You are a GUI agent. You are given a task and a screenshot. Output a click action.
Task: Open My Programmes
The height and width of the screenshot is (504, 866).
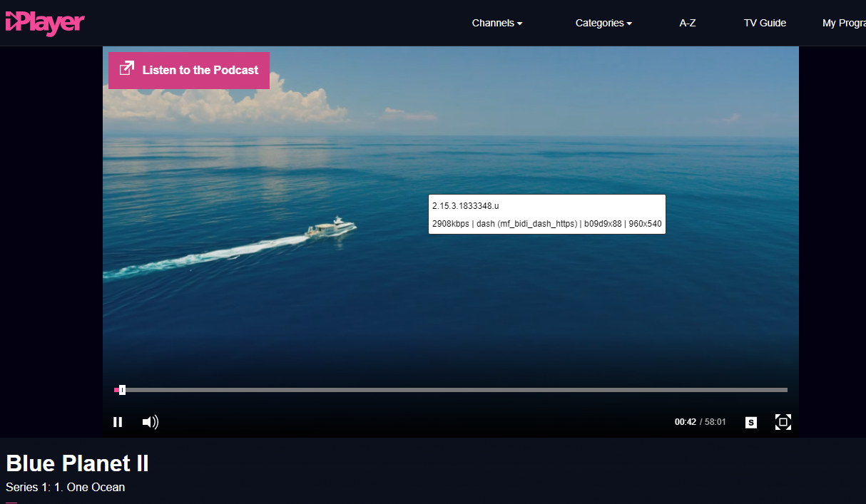(844, 23)
